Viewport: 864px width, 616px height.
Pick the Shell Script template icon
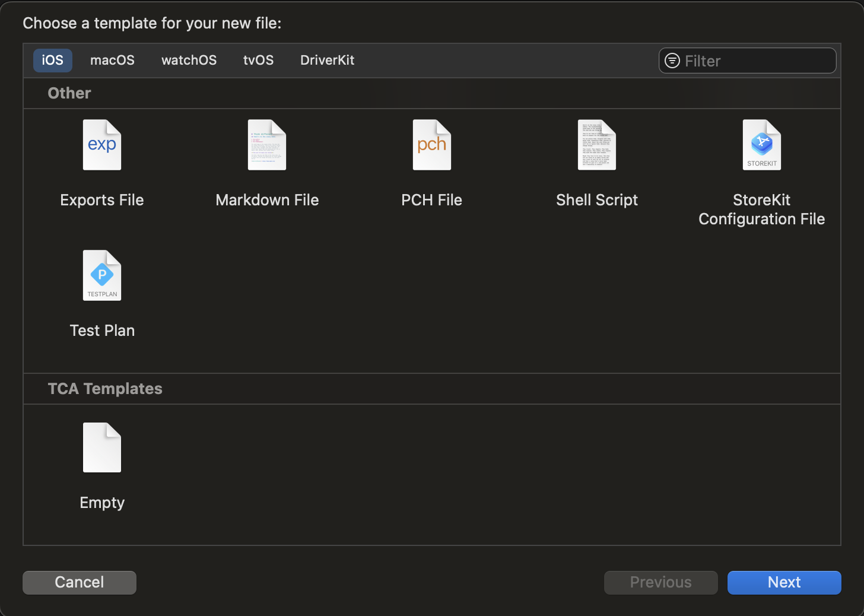tap(597, 145)
